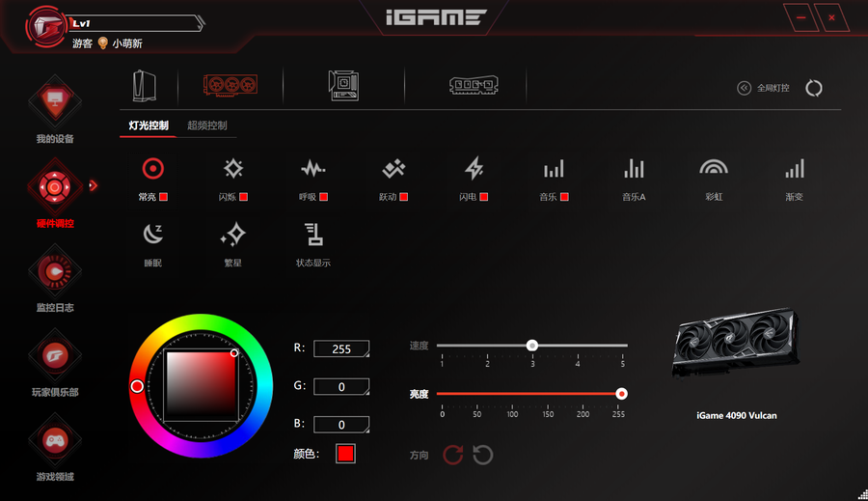
Task: Choose the 闪电 lightning light effect
Action: [474, 170]
